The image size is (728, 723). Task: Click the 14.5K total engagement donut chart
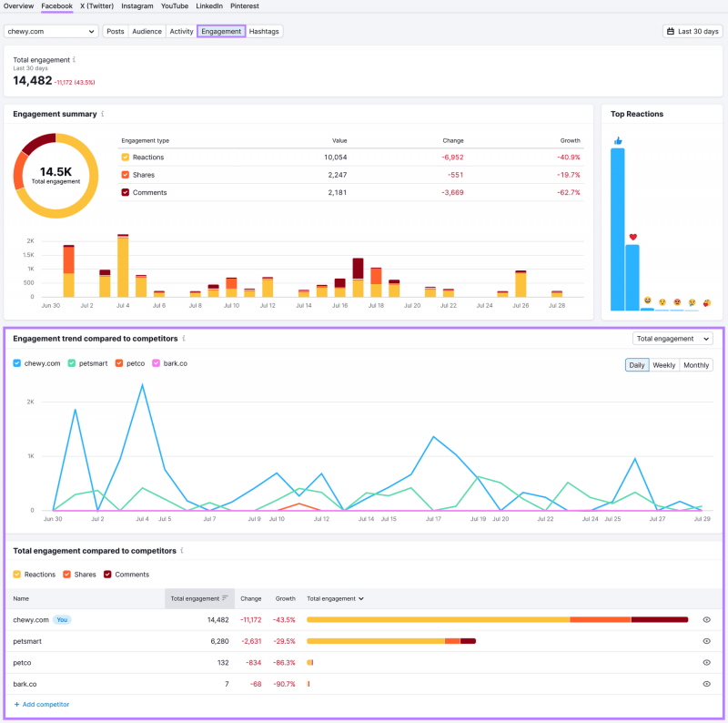(x=56, y=176)
